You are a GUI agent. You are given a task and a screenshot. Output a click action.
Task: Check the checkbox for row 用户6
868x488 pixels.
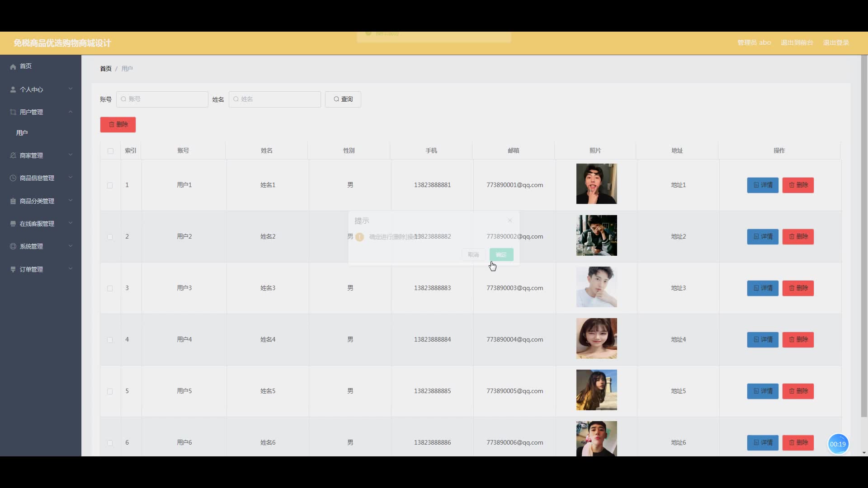point(110,443)
